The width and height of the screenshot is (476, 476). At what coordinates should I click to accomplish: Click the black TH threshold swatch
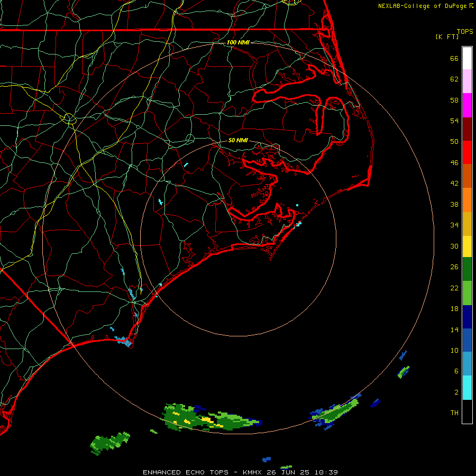point(467,411)
